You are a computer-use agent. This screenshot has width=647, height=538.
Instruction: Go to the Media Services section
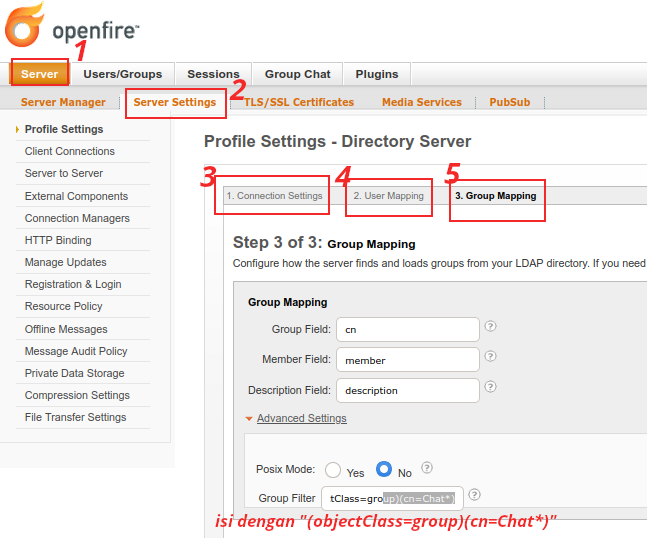pos(421,102)
